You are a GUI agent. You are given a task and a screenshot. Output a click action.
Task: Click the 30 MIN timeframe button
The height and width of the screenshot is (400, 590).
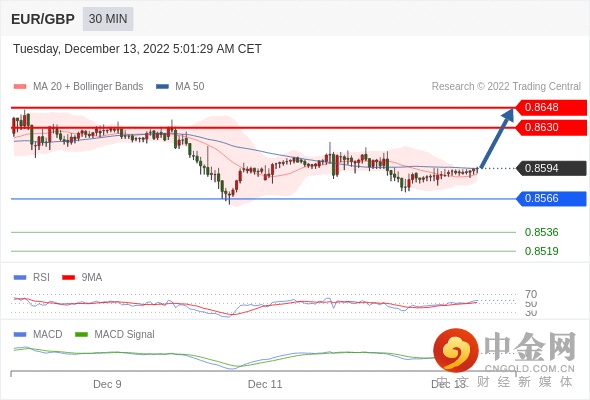[108, 19]
